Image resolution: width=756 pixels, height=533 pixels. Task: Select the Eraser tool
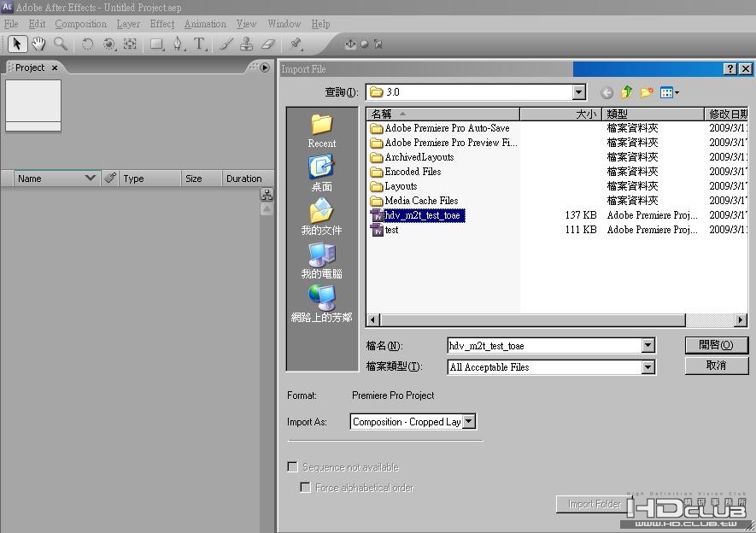coord(268,44)
